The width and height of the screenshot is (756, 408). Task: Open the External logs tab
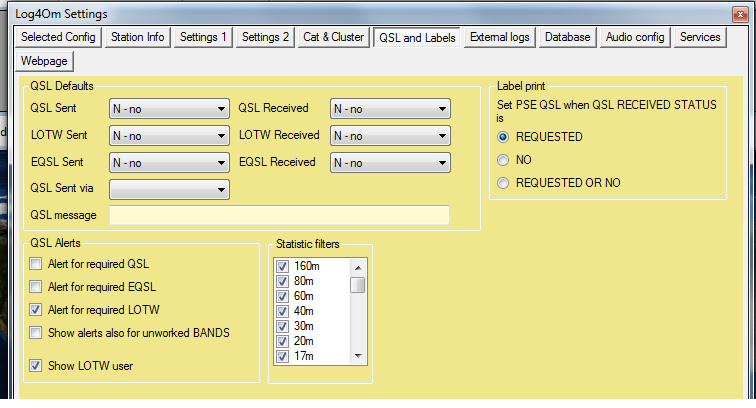click(500, 37)
